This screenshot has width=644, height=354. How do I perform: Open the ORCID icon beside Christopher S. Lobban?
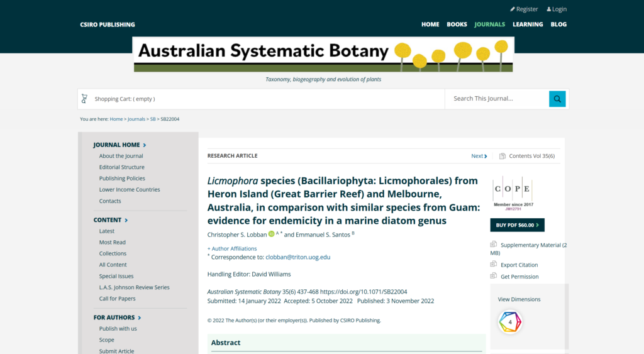click(x=271, y=234)
